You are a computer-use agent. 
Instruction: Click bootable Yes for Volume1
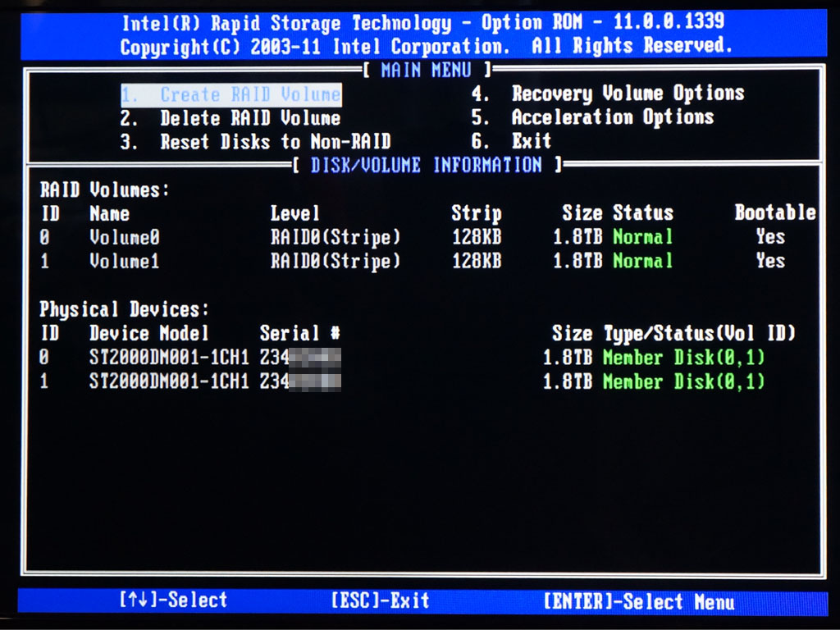(x=771, y=260)
